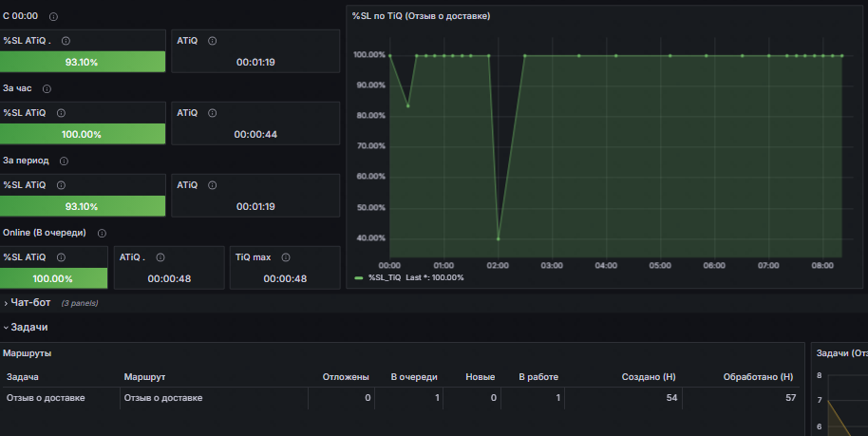This screenshot has height=436, width=868.
Task: Click chart title "%SL по TiQ (Отзыв о доставке)"
Action: coord(421,16)
